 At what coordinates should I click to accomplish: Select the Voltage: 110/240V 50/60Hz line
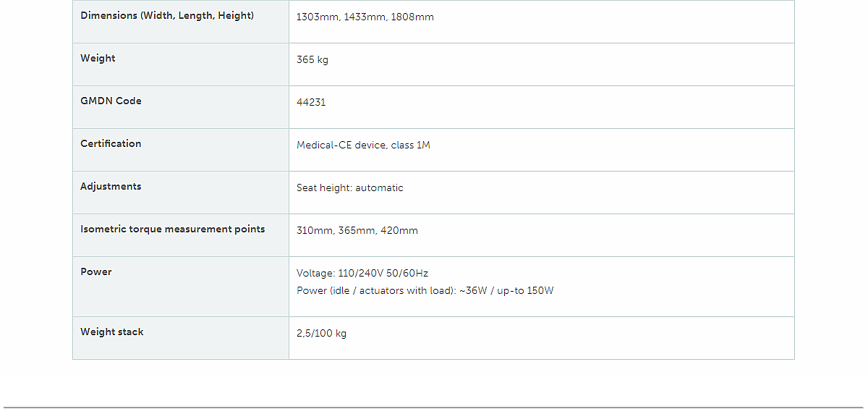coord(362,274)
